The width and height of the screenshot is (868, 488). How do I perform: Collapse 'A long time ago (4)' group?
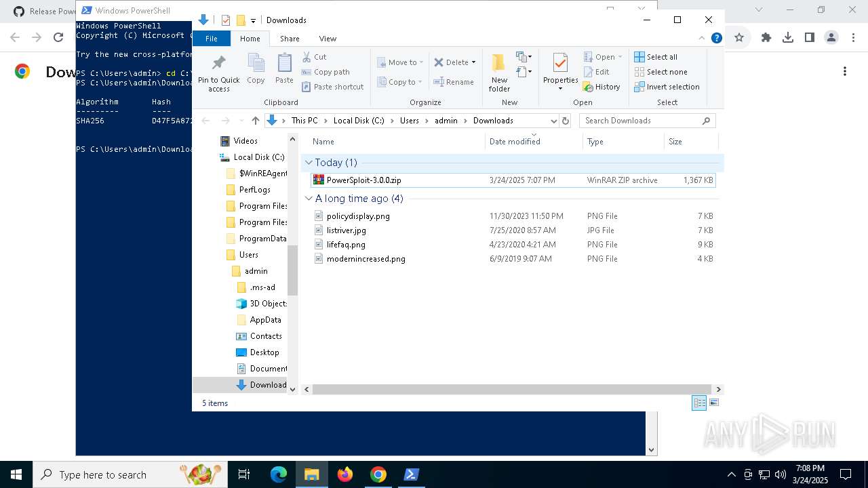point(309,199)
